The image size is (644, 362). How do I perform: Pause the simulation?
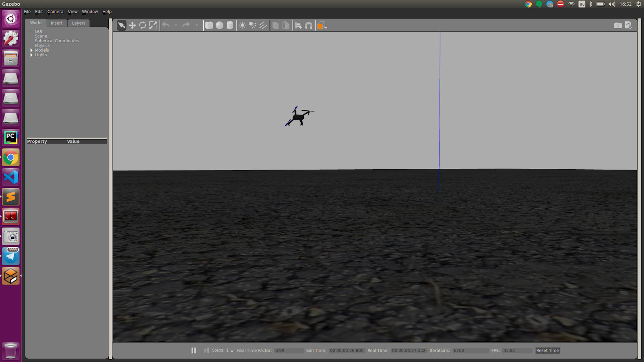point(194,350)
